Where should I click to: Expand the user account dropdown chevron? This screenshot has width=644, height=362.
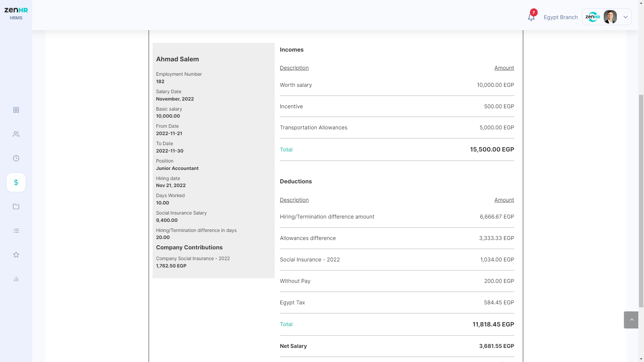coord(626,17)
